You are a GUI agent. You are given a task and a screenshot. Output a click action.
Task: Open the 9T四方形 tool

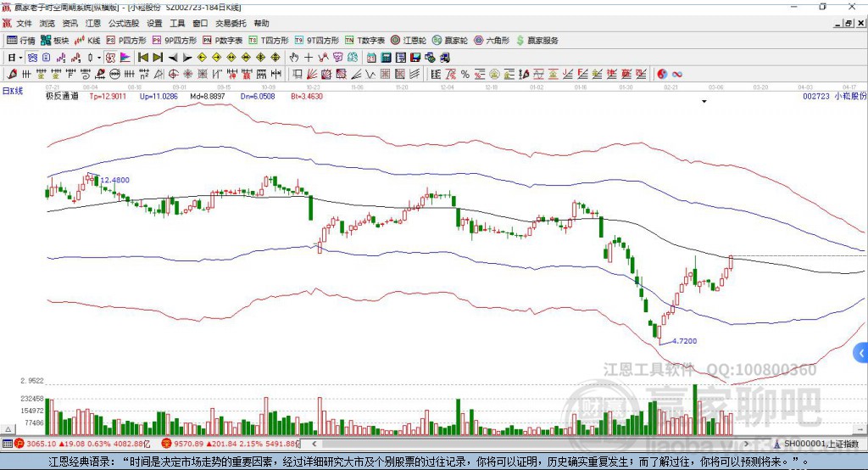pos(317,41)
